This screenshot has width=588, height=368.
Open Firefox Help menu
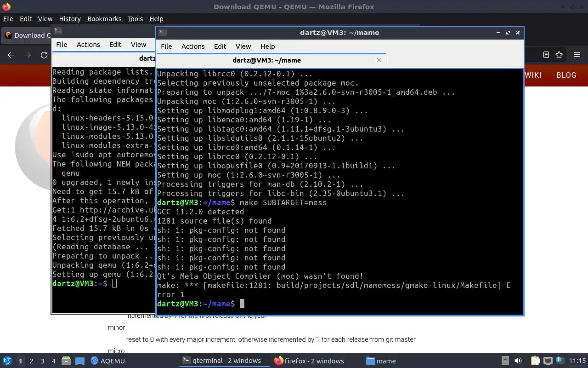(x=156, y=19)
